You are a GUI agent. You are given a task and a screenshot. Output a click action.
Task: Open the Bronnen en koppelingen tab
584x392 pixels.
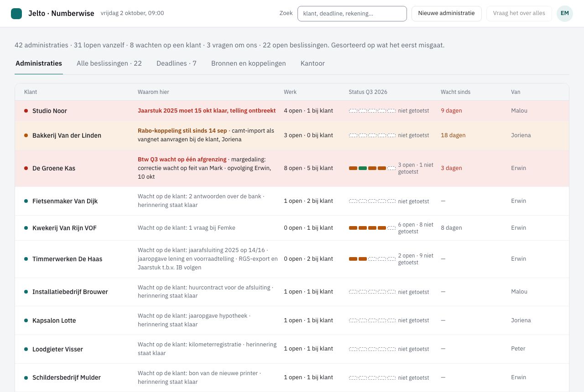(x=248, y=63)
